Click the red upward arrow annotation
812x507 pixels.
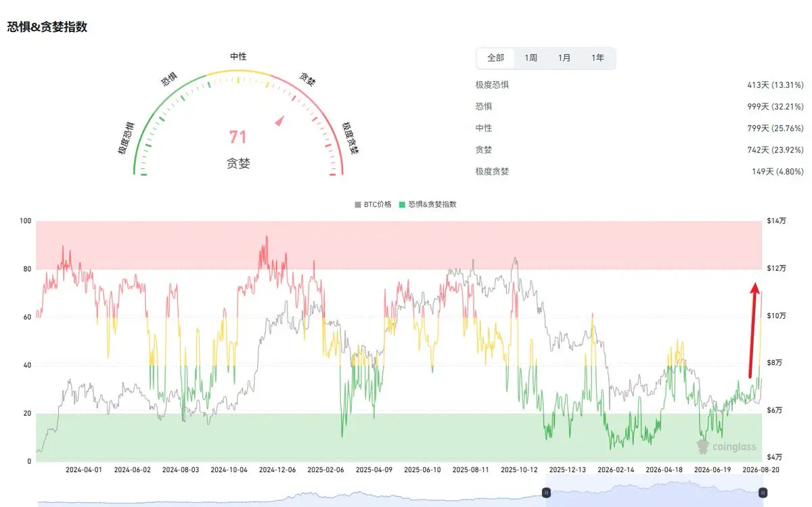(x=753, y=330)
